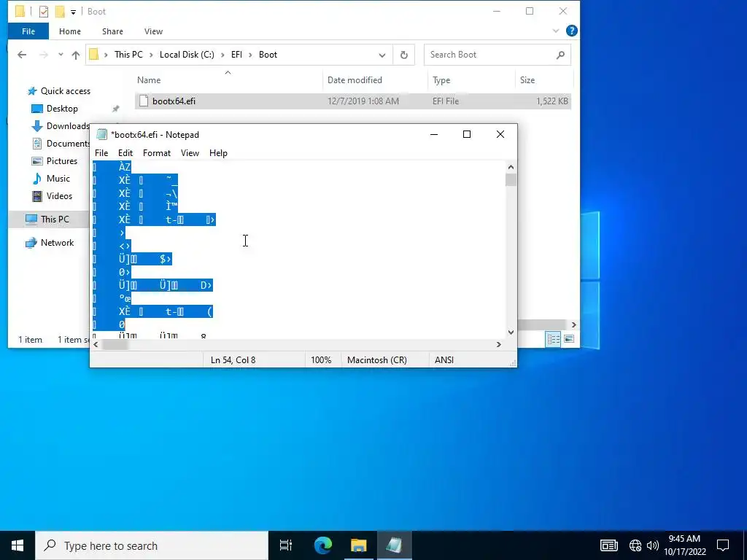The width and height of the screenshot is (747, 560).
Task: Open Notepad Help menu
Action: click(x=218, y=153)
